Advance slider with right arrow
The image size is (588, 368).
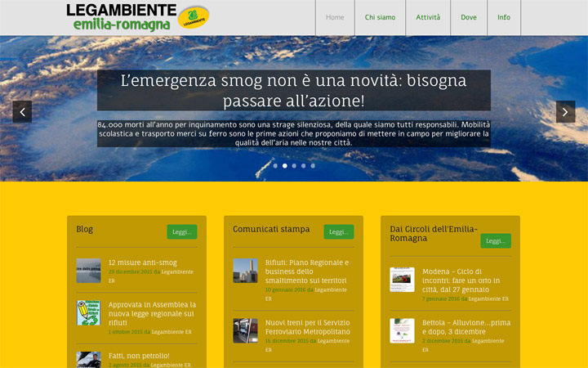565,111
